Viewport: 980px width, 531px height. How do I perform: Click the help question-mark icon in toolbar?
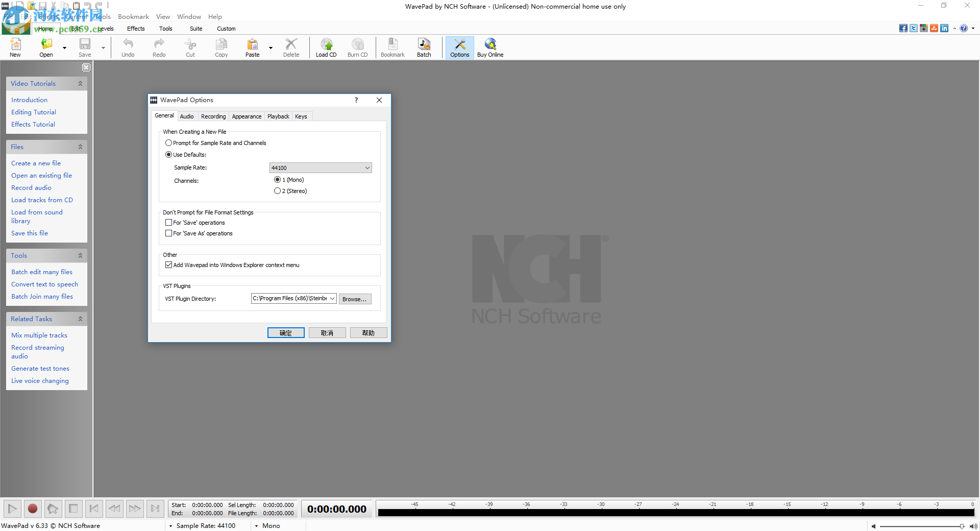point(964,28)
